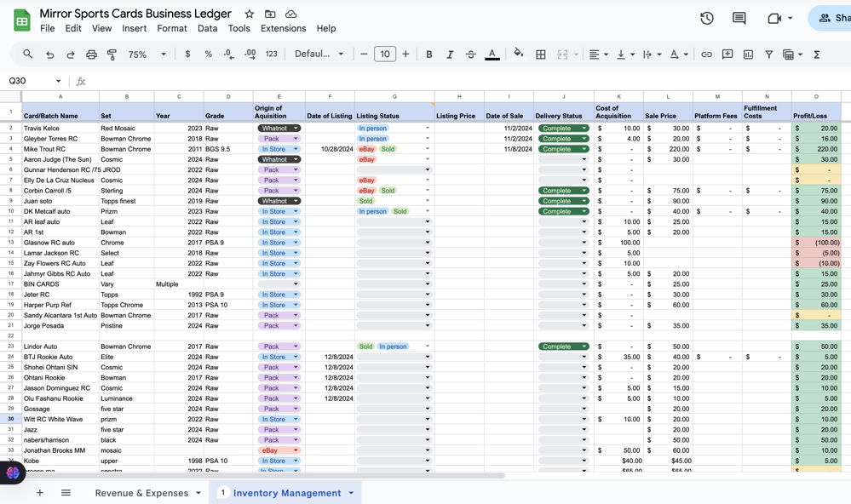Open more number formats (123)
The image size is (851, 504).
coord(272,54)
